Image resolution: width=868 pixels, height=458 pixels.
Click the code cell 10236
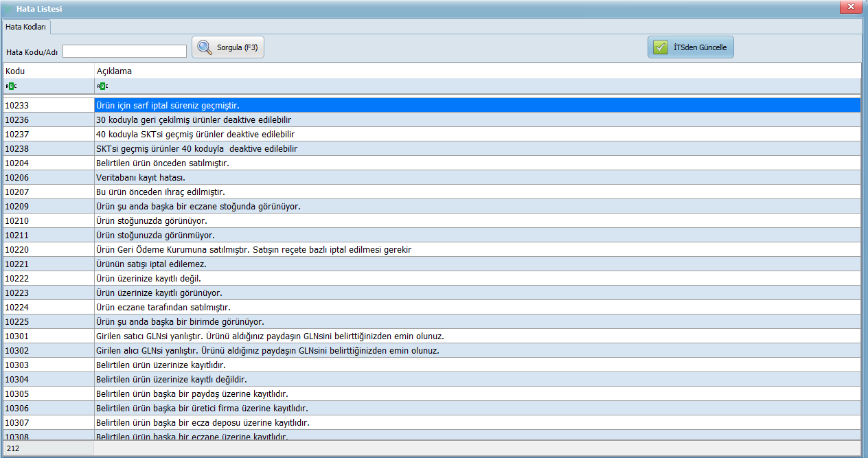coord(48,119)
